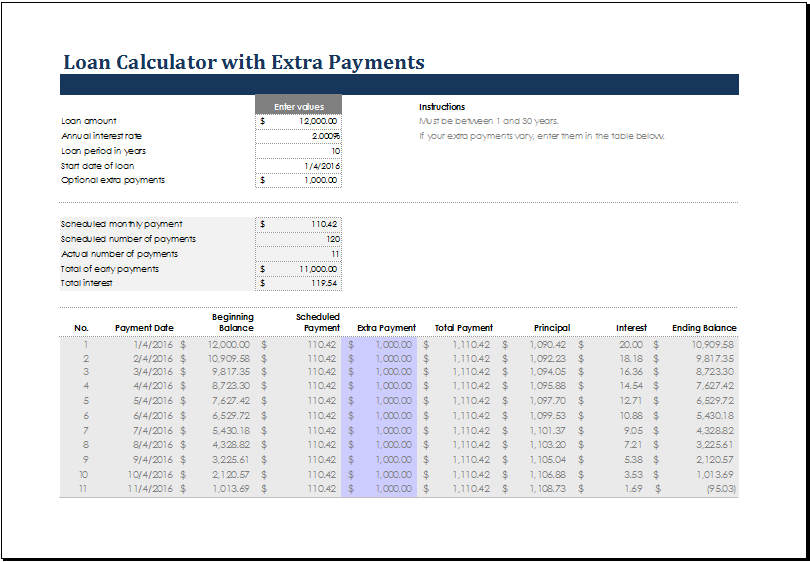Click the Actual number of payments label
This screenshot has width=810, height=562.
coord(119,254)
